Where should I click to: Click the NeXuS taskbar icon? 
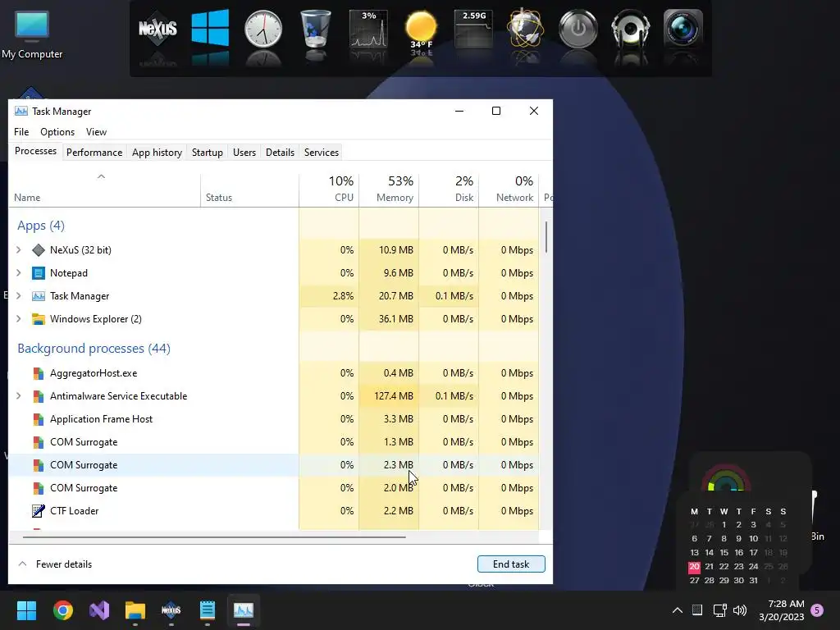(171, 609)
